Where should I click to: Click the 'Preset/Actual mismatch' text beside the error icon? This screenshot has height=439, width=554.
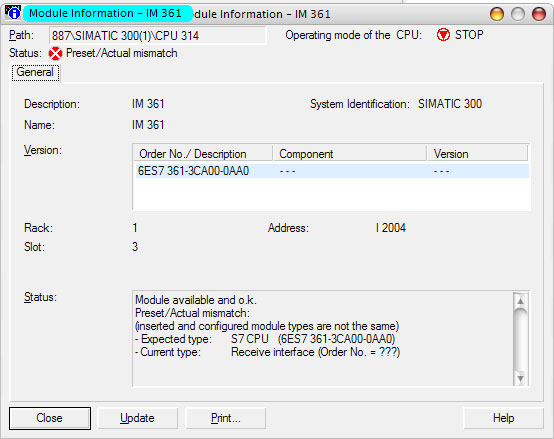click(x=122, y=53)
